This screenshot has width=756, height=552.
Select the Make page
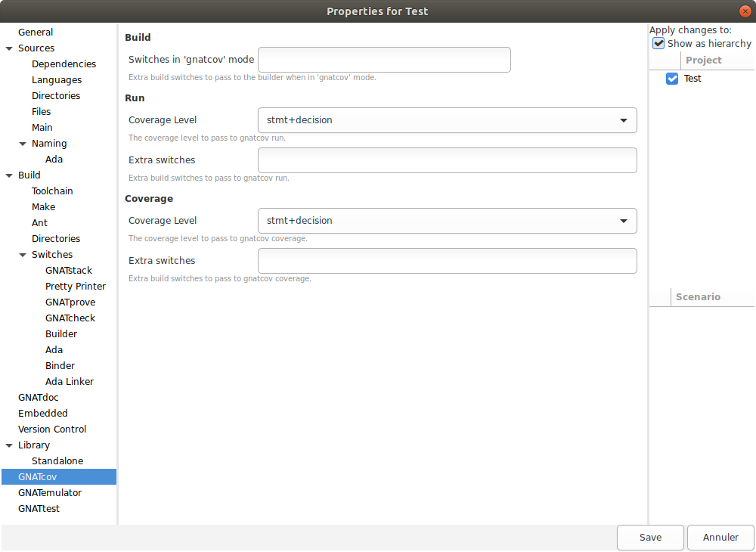(43, 207)
